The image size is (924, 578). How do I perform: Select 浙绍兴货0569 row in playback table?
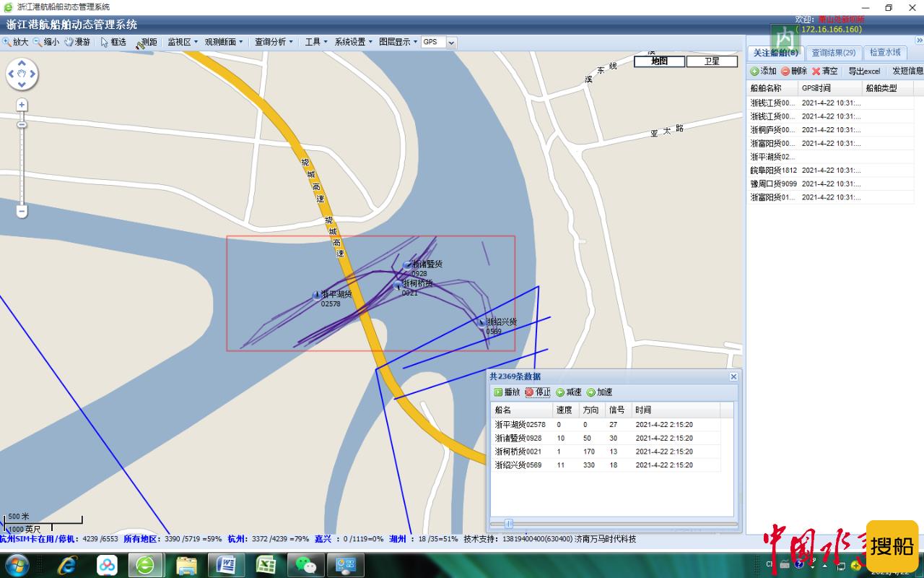coord(606,465)
